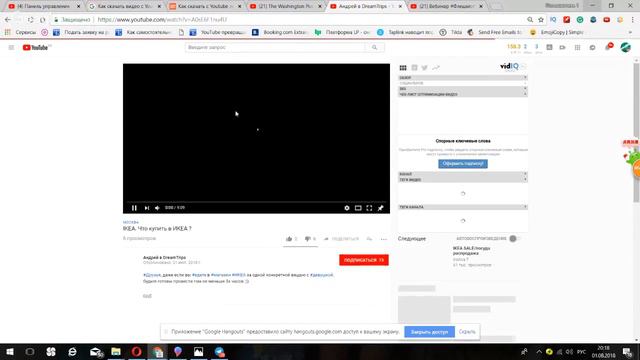The width and height of the screenshot is (640, 360).
Task: Click Закрыть доступ to stop sharing
Action: (429, 332)
